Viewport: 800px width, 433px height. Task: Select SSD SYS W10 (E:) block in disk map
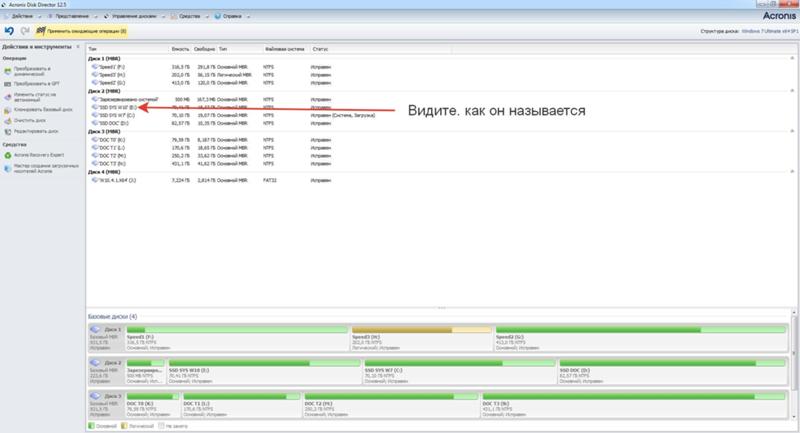point(264,372)
